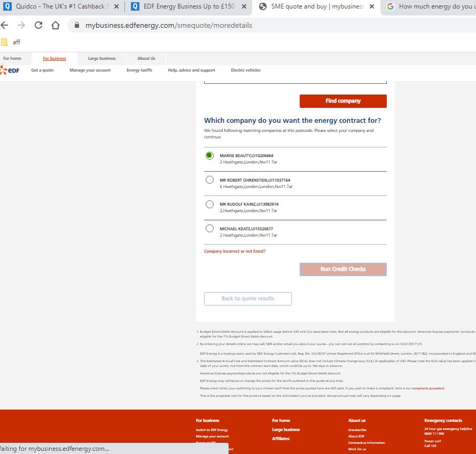Viewport: 476px width, 454px height.
Task: Reload the page with the refresh icon
Action: tap(38, 25)
